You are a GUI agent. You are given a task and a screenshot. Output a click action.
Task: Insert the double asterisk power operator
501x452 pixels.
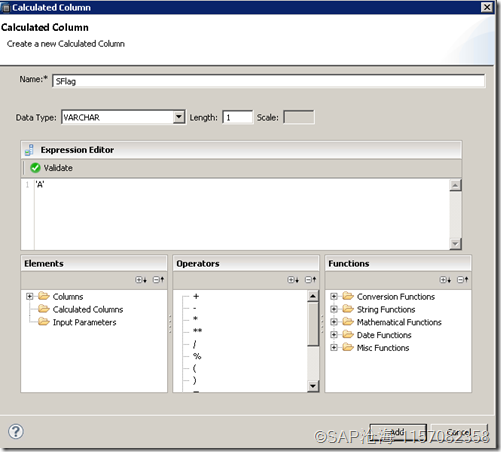tap(197, 331)
